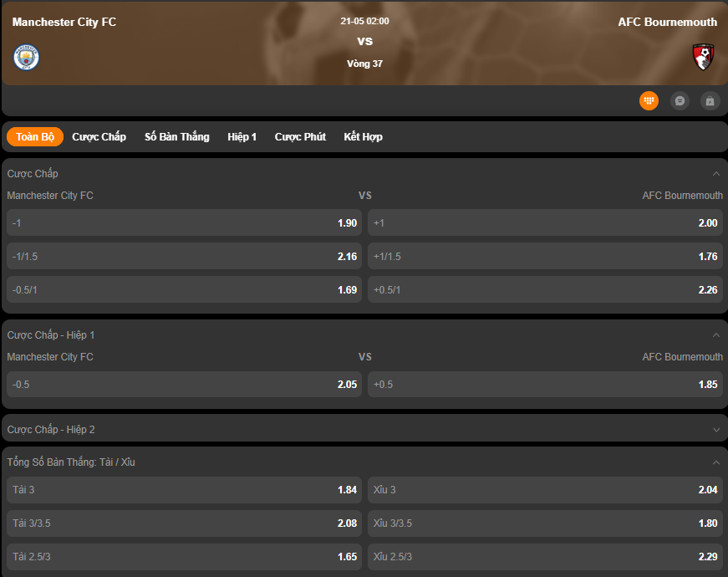Image resolution: width=728 pixels, height=577 pixels.
Task: Collapse the Tổng Số Bàn Thắng section
Action: pyautogui.click(x=715, y=462)
